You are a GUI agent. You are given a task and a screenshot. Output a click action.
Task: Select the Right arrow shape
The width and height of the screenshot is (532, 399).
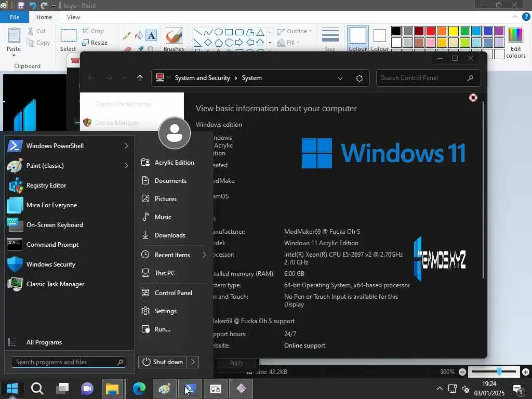(x=239, y=43)
